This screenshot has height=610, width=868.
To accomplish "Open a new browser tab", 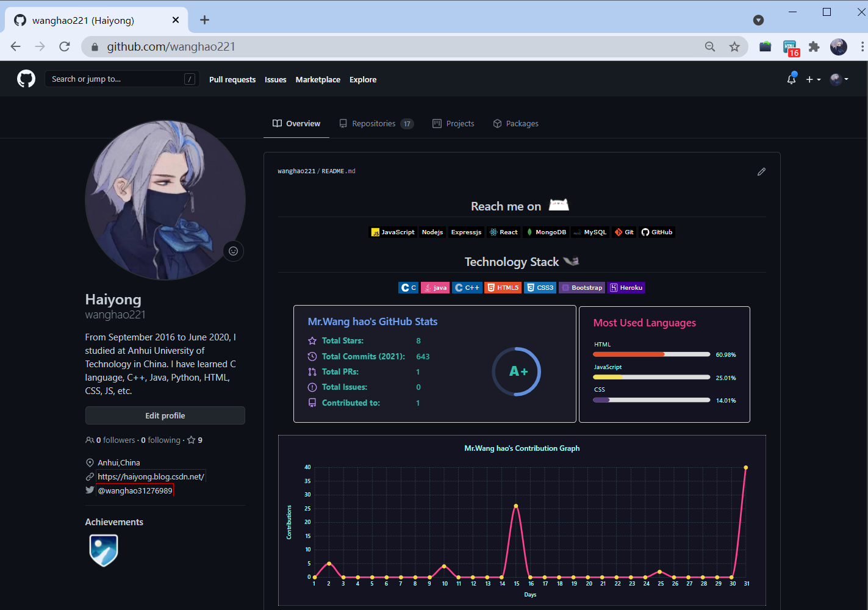I will tap(204, 20).
